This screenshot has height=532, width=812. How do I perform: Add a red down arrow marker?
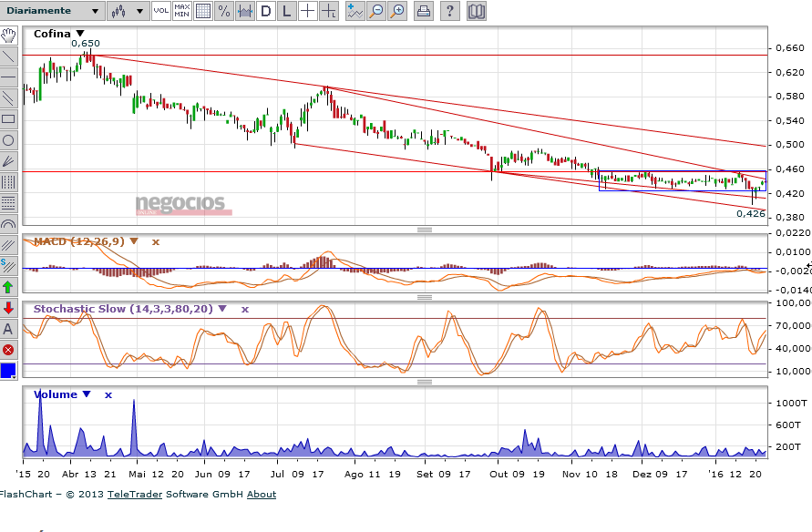point(8,308)
